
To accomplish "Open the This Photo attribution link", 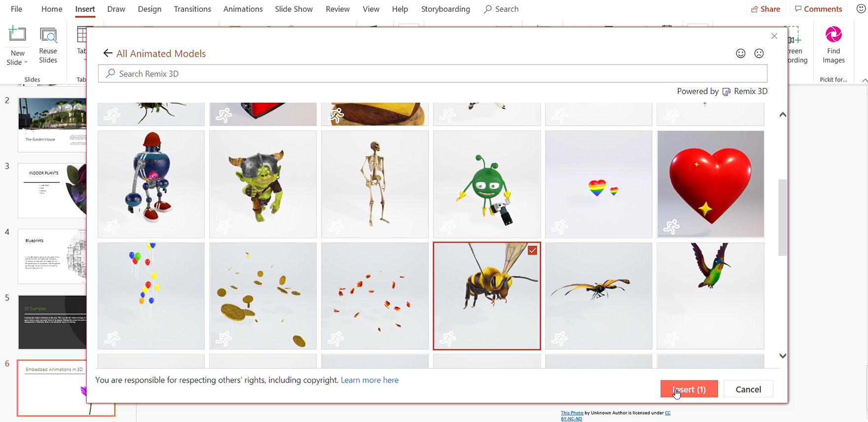I will click(x=572, y=413).
